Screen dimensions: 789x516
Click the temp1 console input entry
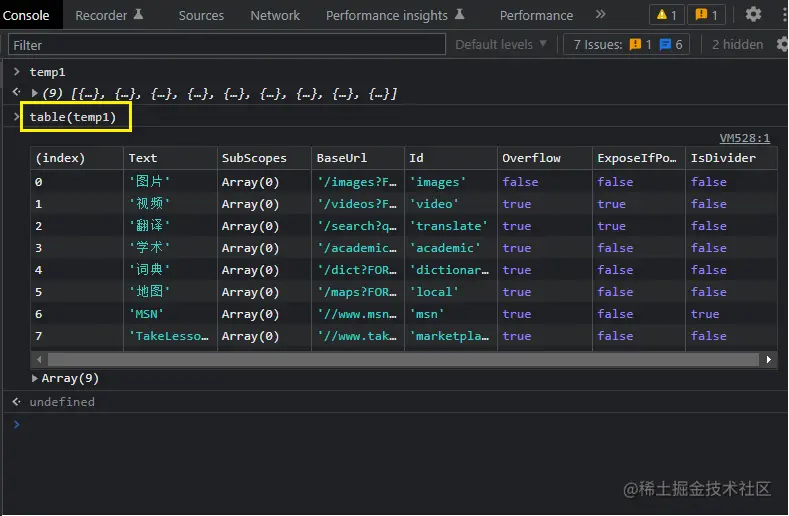[47, 72]
